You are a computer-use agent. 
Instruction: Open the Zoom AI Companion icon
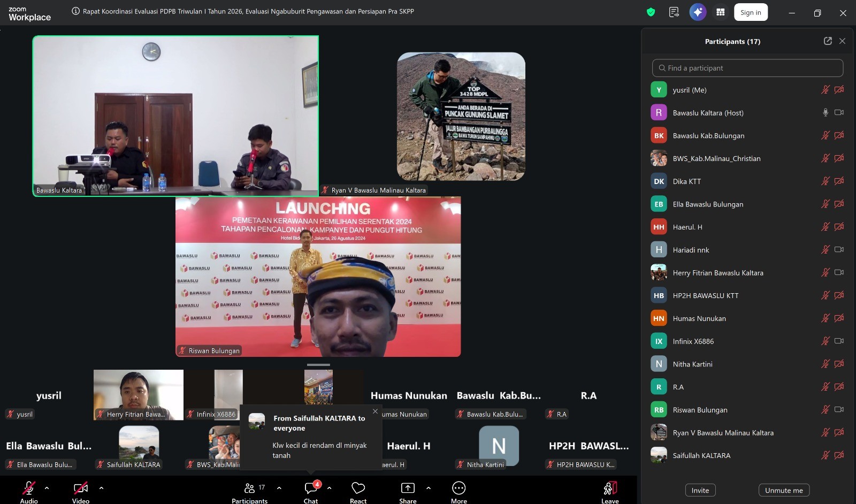tap(698, 12)
